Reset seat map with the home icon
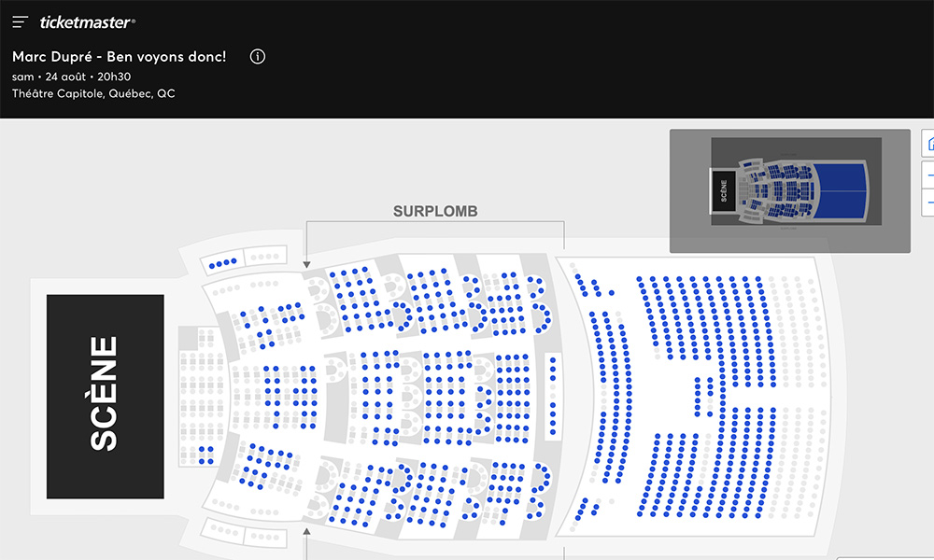 tap(929, 144)
